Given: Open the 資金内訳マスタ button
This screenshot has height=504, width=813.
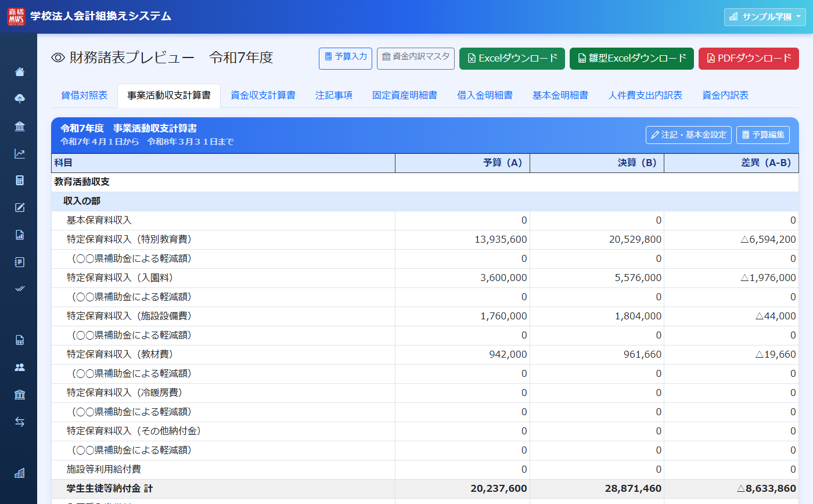Looking at the screenshot, I should tap(416, 59).
